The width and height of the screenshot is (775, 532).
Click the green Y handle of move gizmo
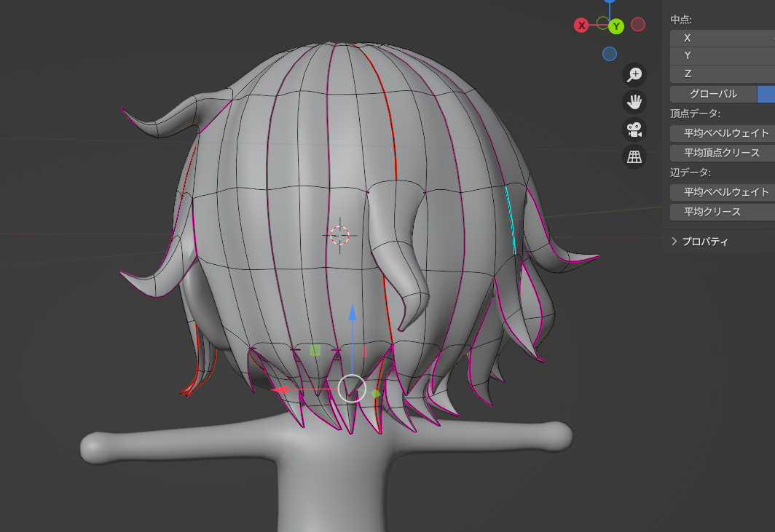tap(375, 393)
